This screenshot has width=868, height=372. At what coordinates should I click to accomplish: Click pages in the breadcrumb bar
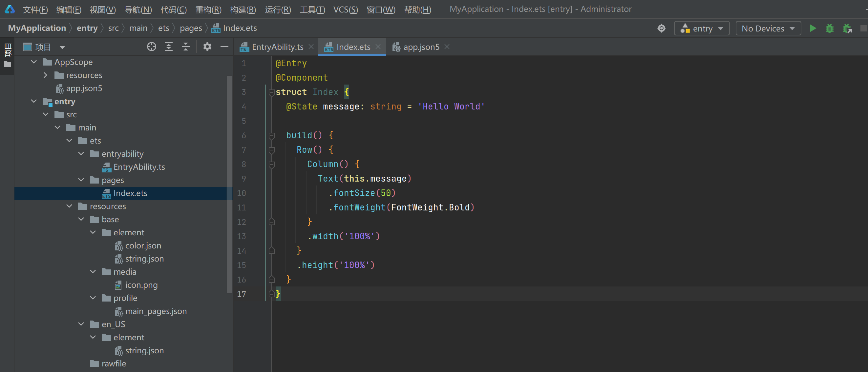(x=191, y=28)
